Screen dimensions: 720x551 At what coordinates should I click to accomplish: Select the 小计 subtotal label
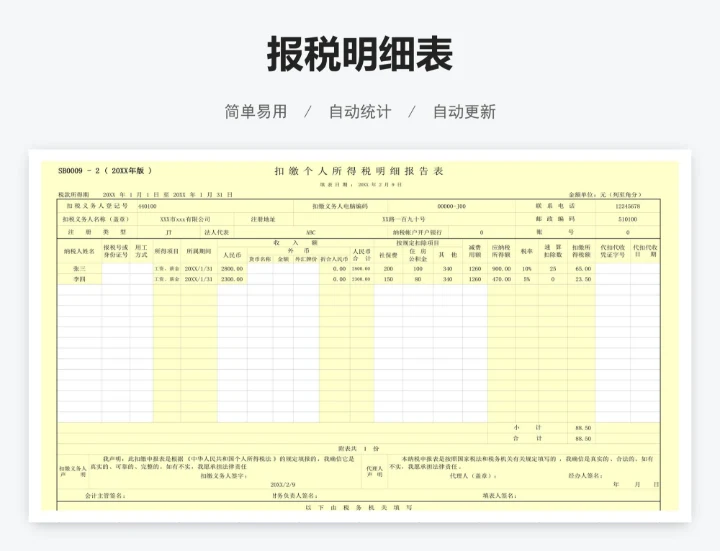(x=527, y=427)
